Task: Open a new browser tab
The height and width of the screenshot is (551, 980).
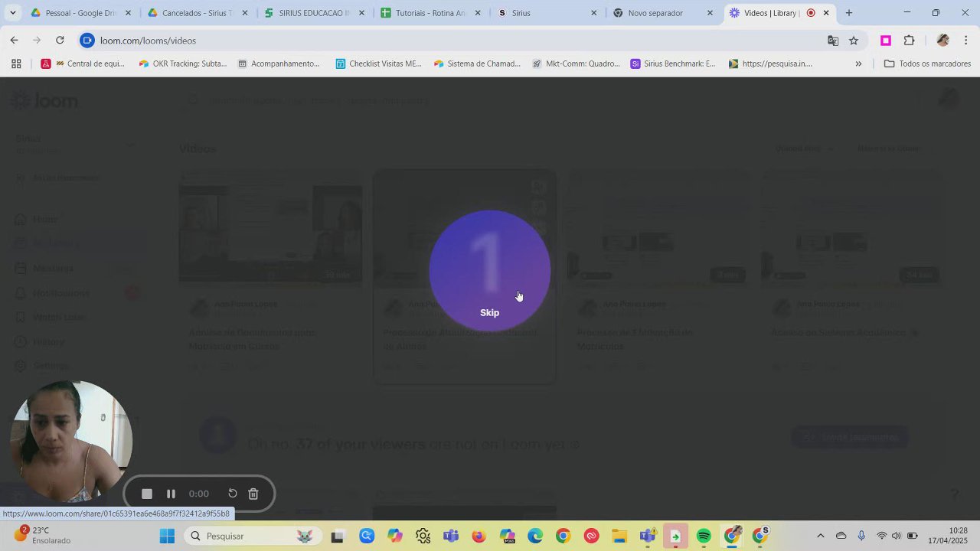Action: (x=848, y=13)
